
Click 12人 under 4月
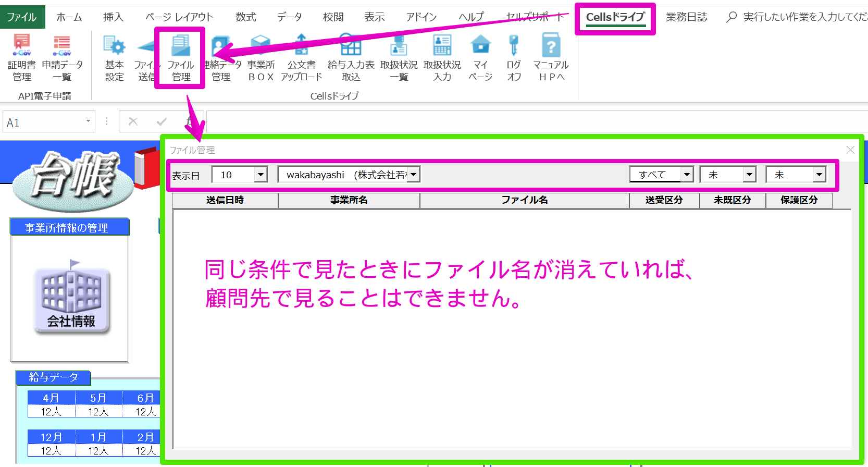coord(51,411)
